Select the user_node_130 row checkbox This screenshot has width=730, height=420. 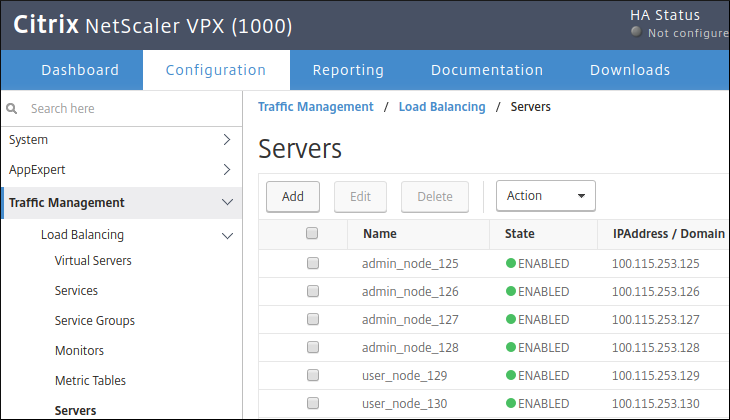click(312, 404)
